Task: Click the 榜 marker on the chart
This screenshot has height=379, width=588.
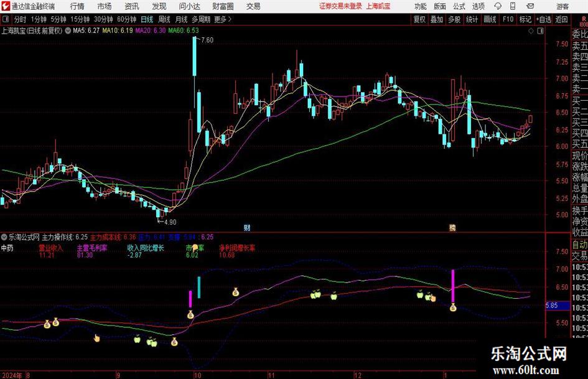Action: [x=452, y=228]
